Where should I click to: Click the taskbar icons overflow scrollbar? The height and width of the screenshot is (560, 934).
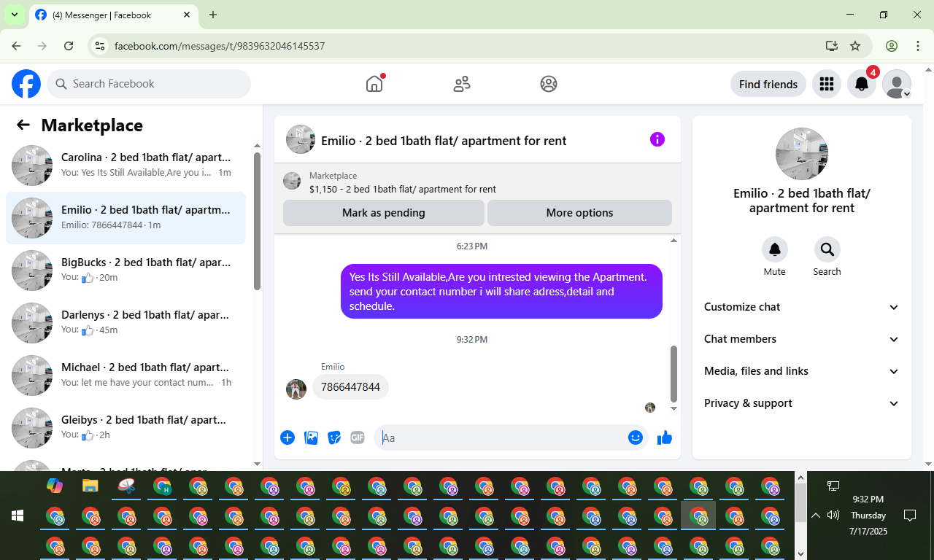800,504
